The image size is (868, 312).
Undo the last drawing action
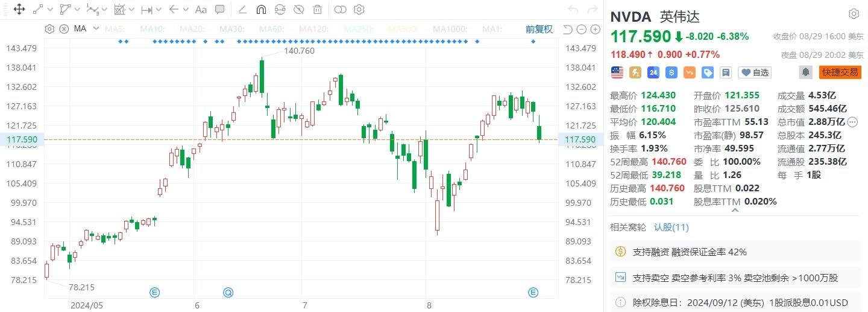(x=573, y=9)
